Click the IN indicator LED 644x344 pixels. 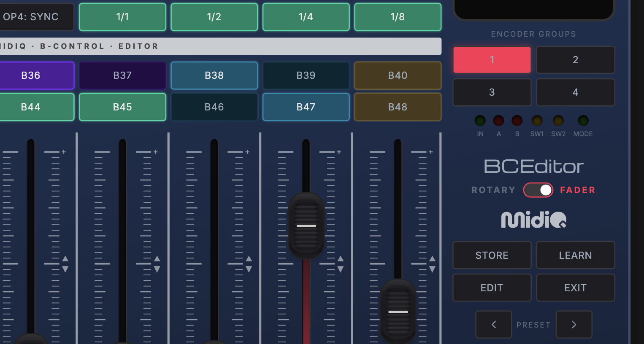(x=480, y=121)
